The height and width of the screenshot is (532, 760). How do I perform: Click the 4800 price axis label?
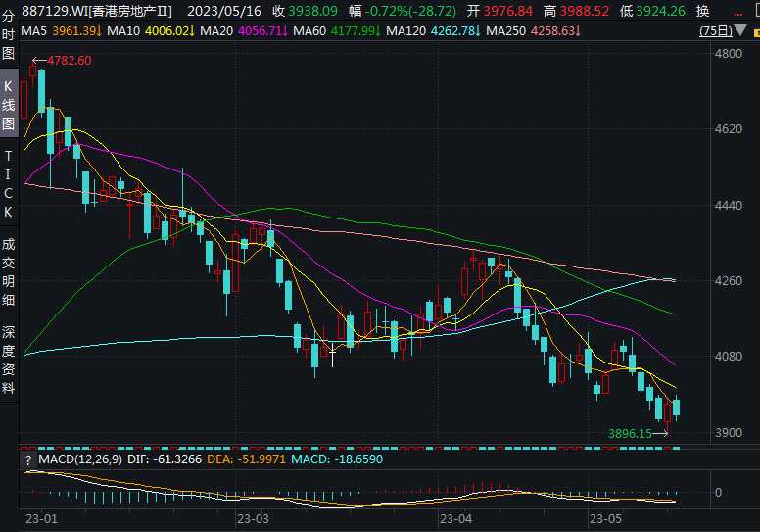coord(729,53)
